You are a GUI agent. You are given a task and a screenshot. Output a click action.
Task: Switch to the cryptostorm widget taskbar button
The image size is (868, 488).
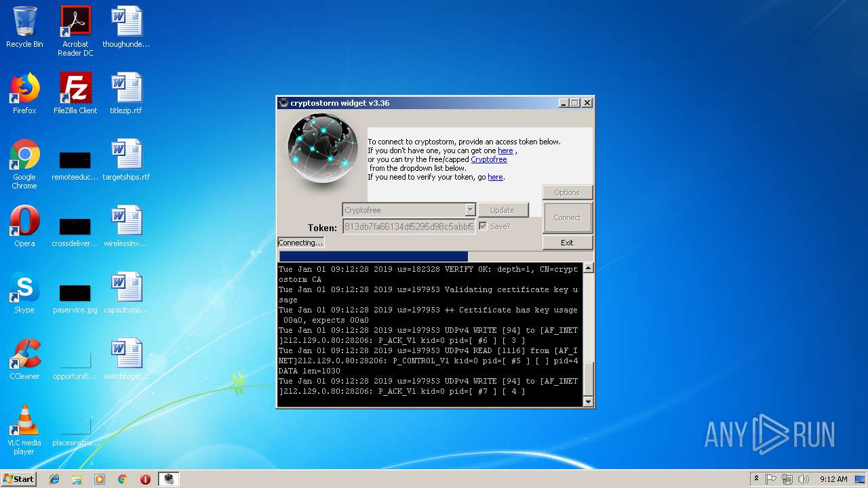tap(169, 479)
